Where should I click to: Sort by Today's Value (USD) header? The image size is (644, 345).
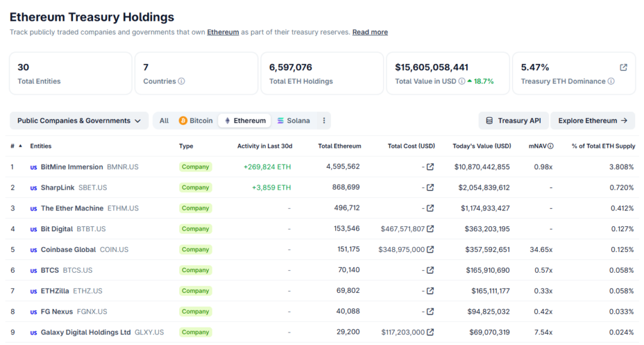(x=482, y=146)
